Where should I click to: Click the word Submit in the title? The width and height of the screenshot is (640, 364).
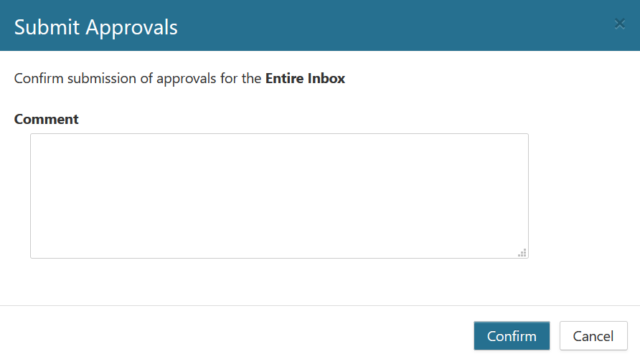click(x=47, y=27)
